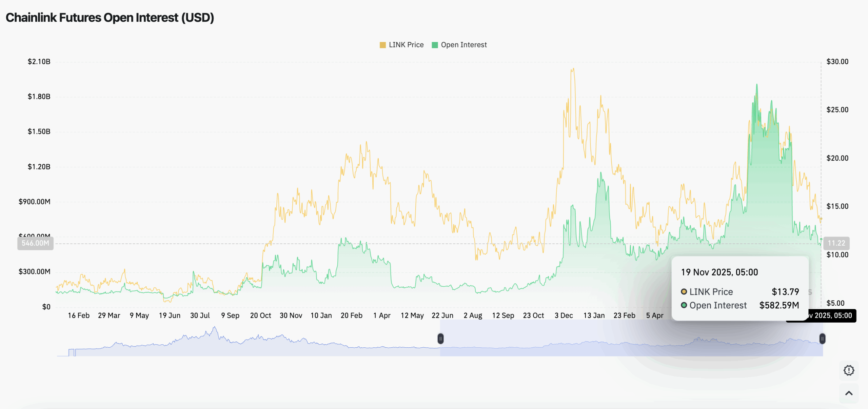868x409 pixels.
Task: Click the gray '546.00M' value marker on left axis
Action: tap(35, 243)
